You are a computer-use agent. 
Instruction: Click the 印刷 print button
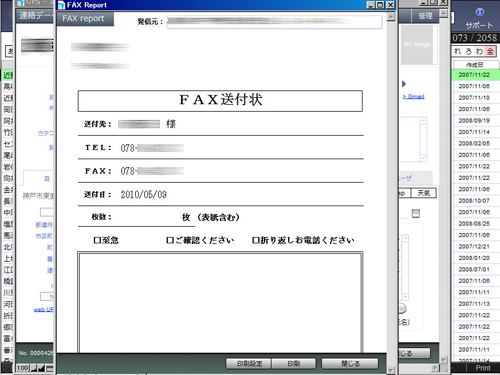click(294, 364)
